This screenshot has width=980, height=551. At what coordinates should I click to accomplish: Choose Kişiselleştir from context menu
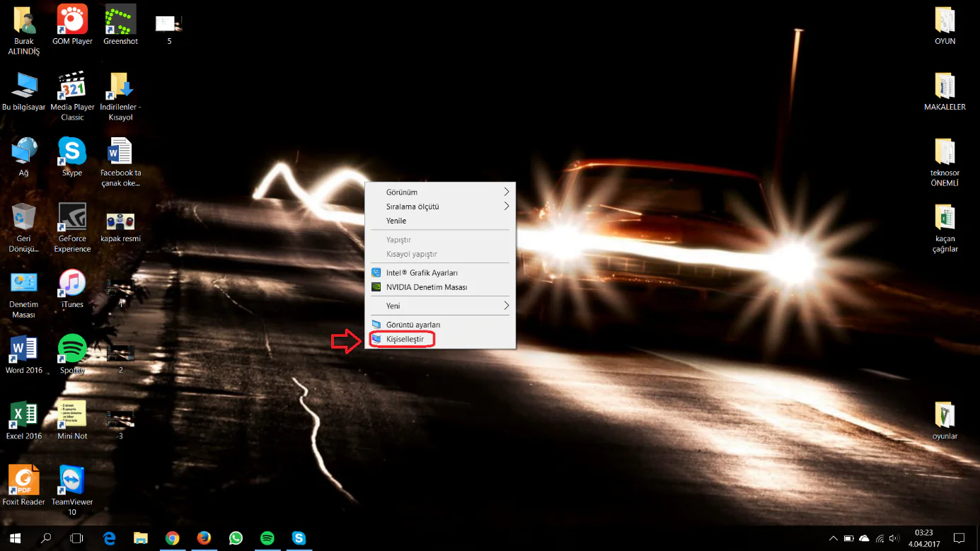tap(405, 340)
